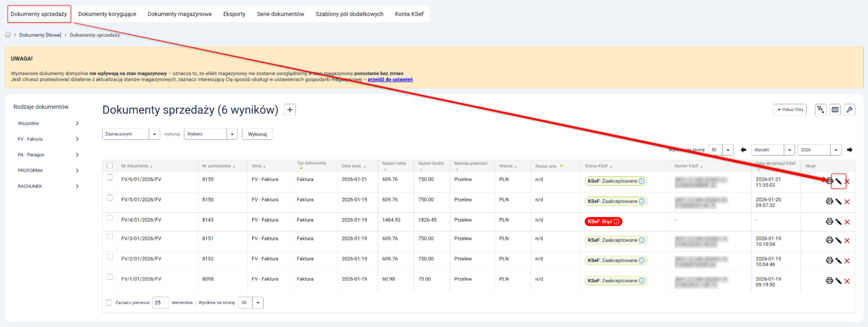This screenshot has height=327, width=868.
Task: Go to previous month arrow
Action: [743, 150]
